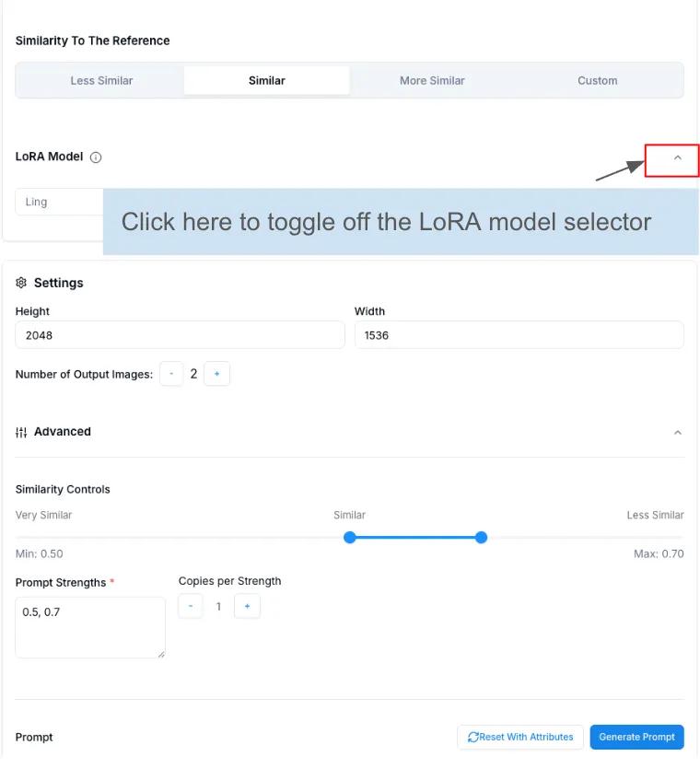The width and height of the screenshot is (700, 768).
Task: Click the Prompt Strengths text area
Action: tap(89, 626)
